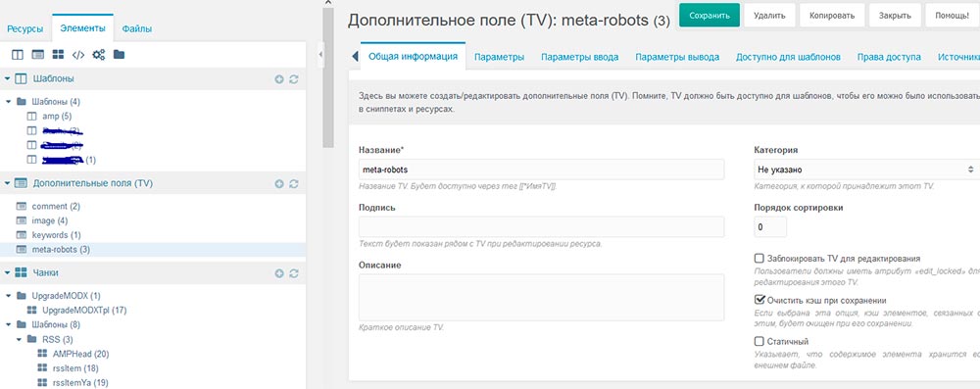
Task: Collapse the Шаблоны section header
Action: (x=8, y=79)
